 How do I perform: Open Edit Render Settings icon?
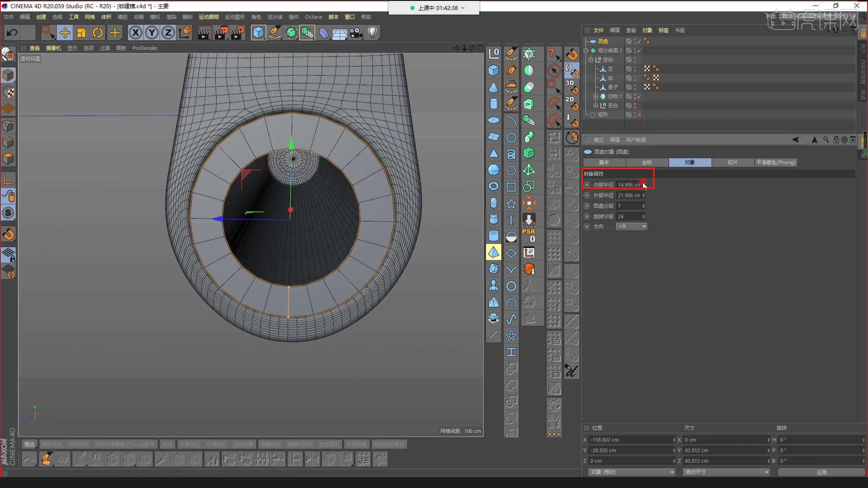237,33
